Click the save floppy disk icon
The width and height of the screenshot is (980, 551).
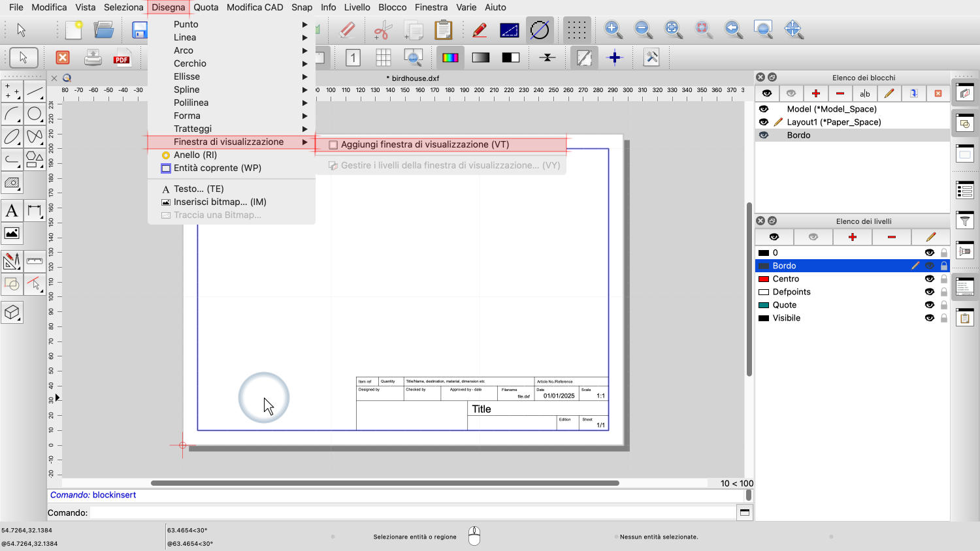click(139, 30)
